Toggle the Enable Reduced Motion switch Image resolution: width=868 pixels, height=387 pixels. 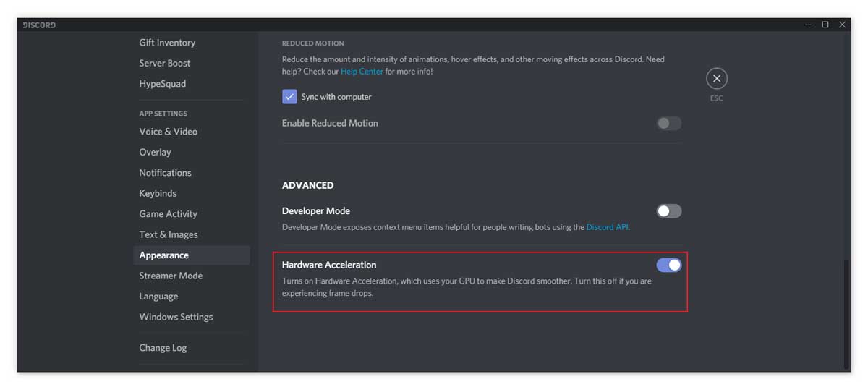pyautogui.click(x=669, y=123)
